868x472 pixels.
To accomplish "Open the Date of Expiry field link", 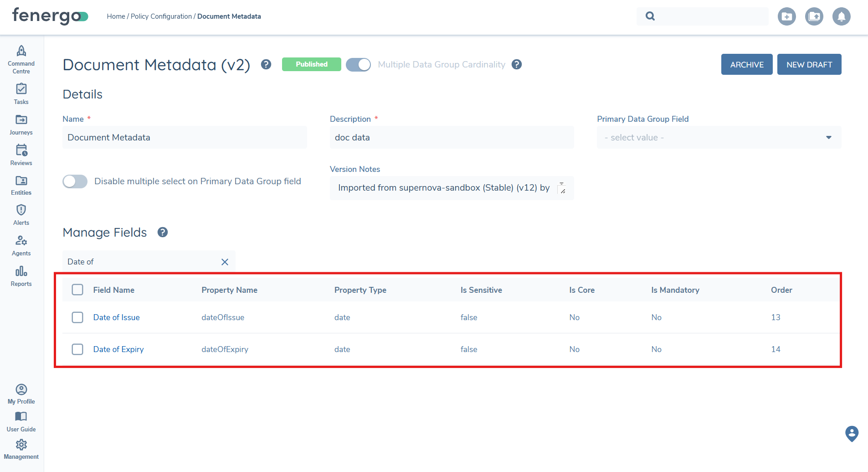I will pos(118,349).
